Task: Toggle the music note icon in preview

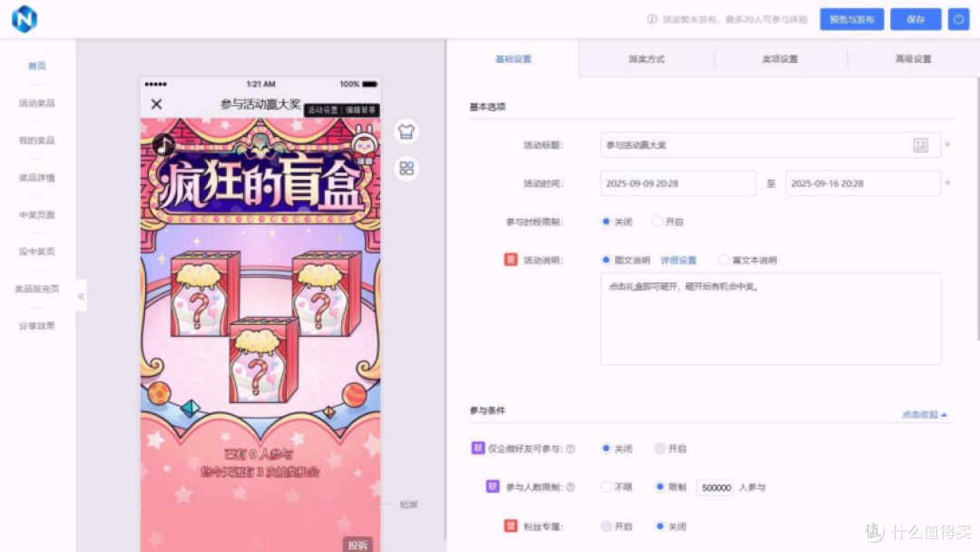Action: 163,145
